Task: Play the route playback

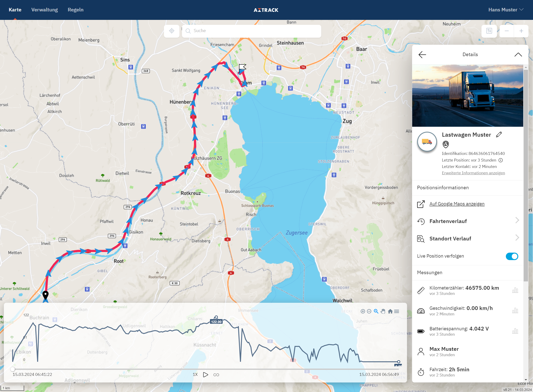Action: point(206,375)
